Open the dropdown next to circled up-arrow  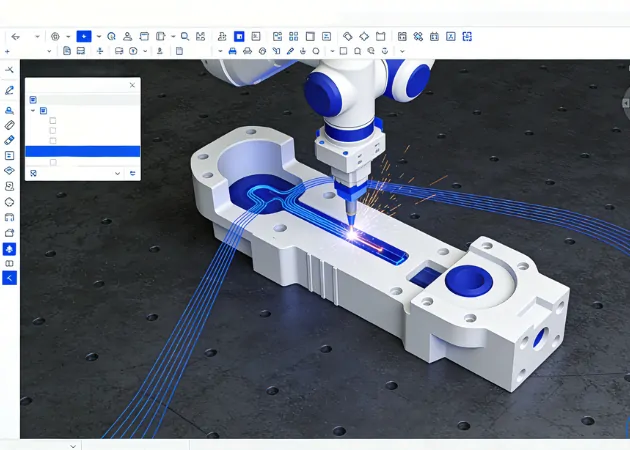click(145, 51)
